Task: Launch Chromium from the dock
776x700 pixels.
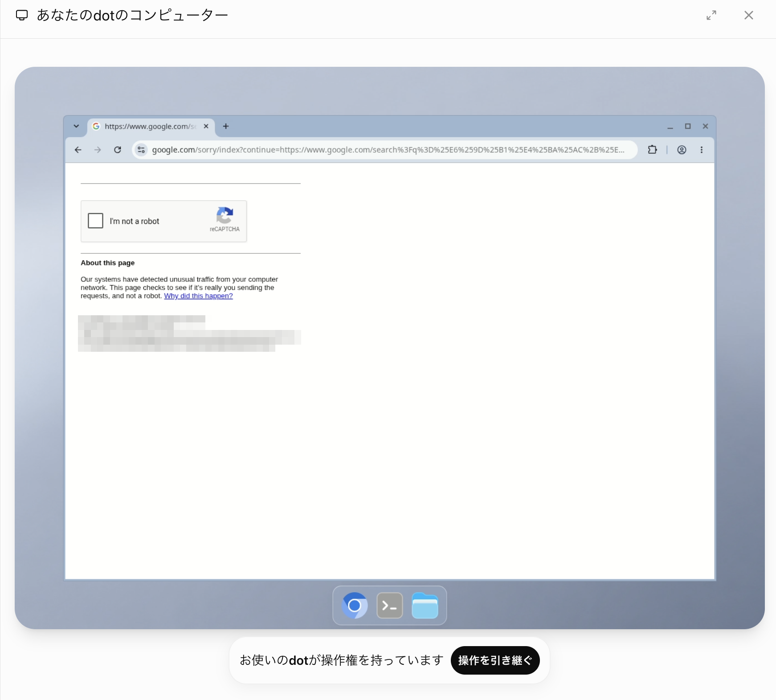Action: pos(355,606)
